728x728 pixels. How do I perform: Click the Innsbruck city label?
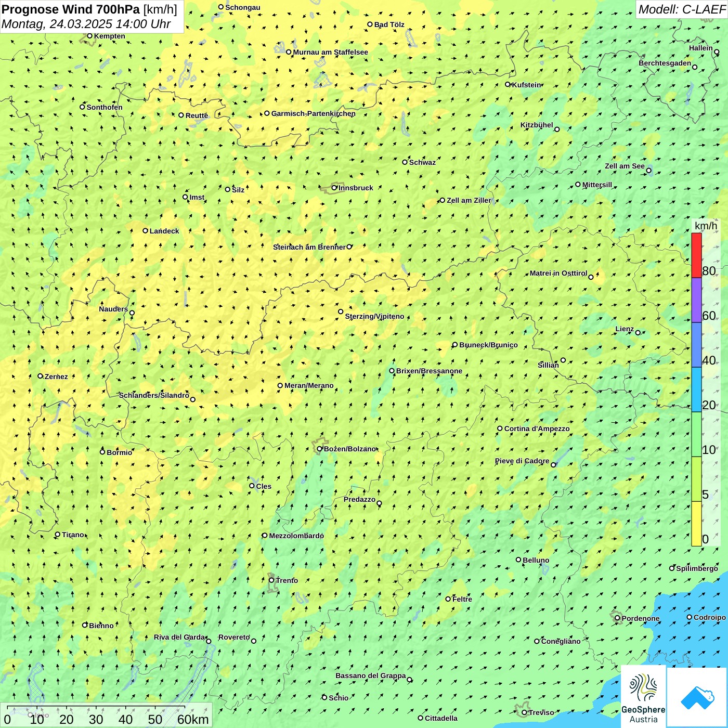tap(356, 188)
